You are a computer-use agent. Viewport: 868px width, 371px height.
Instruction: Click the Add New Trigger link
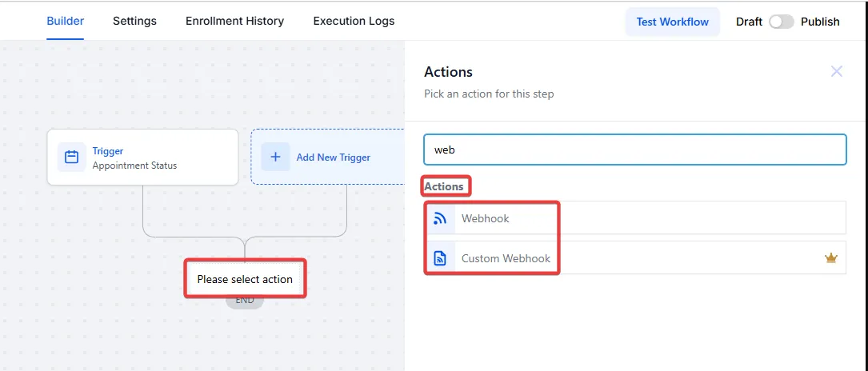click(333, 158)
